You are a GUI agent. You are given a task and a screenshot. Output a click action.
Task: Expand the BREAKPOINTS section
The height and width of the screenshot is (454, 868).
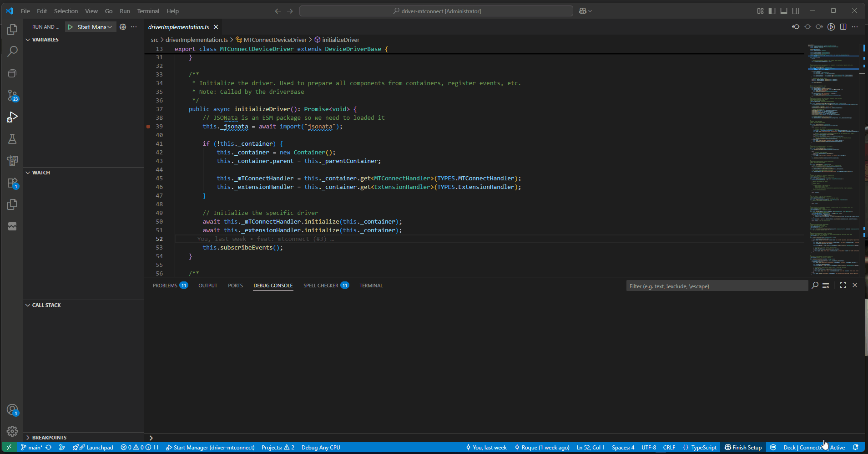point(49,438)
